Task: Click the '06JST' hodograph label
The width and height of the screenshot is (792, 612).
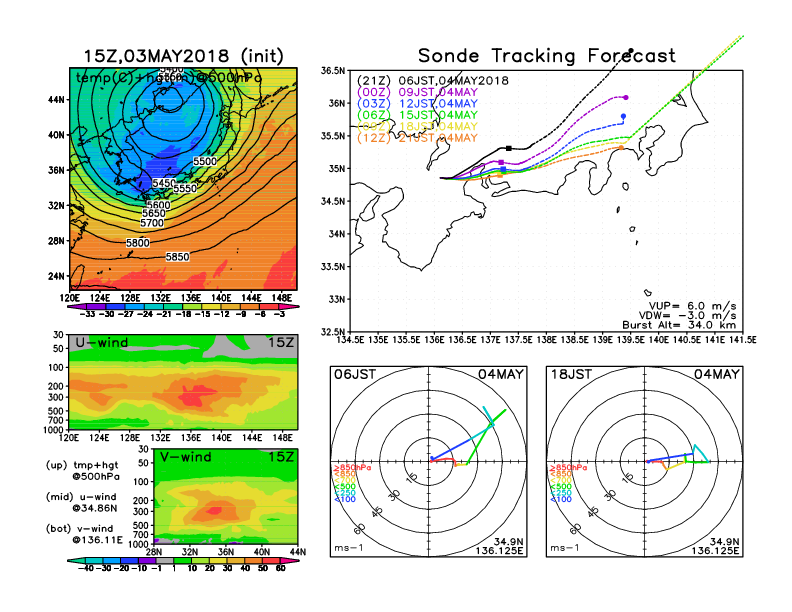Action: click(355, 375)
